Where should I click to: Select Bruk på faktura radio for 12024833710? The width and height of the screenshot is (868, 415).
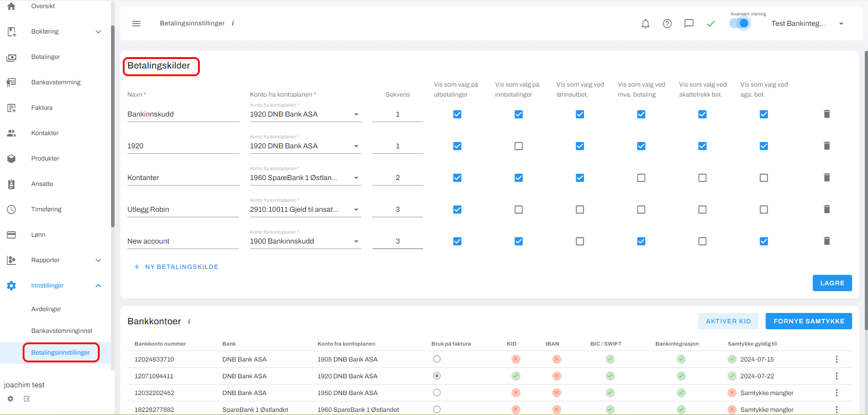437,359
